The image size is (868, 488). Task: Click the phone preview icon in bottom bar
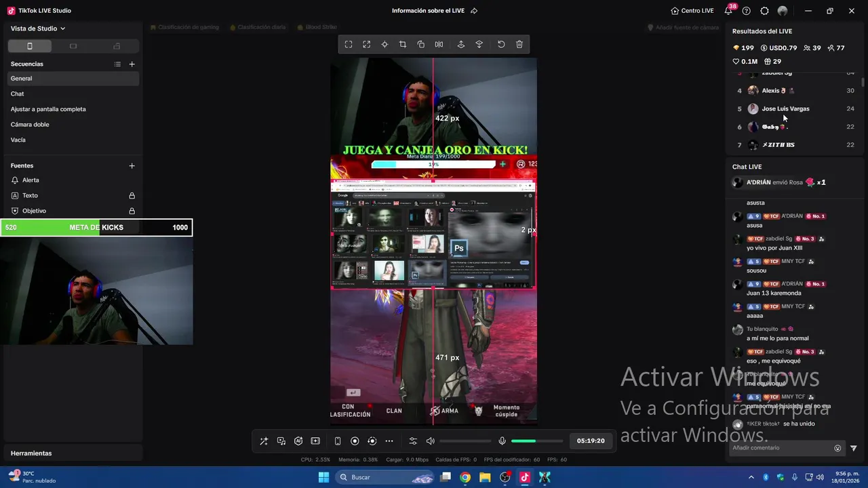click(x=338, y=441)
